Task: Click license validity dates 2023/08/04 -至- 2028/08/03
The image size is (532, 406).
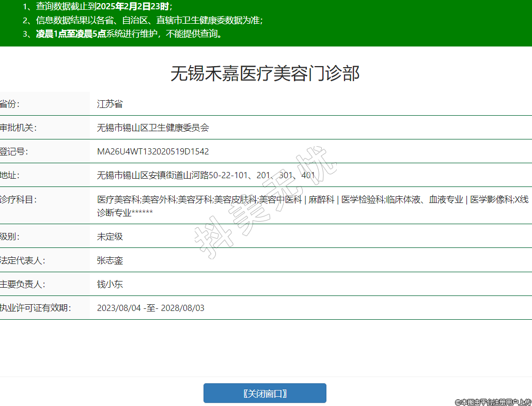Action: (151, 308)
